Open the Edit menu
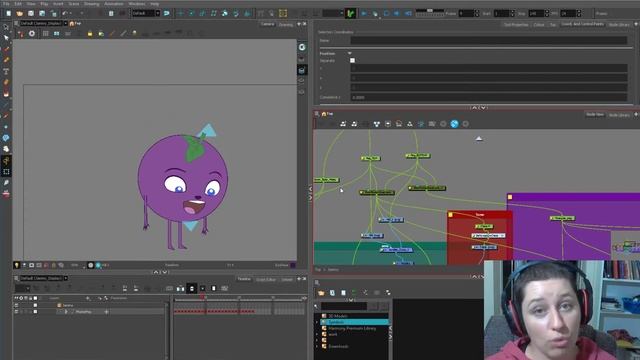The height and width of the screenshot is (360, 640). coord(18,4)
